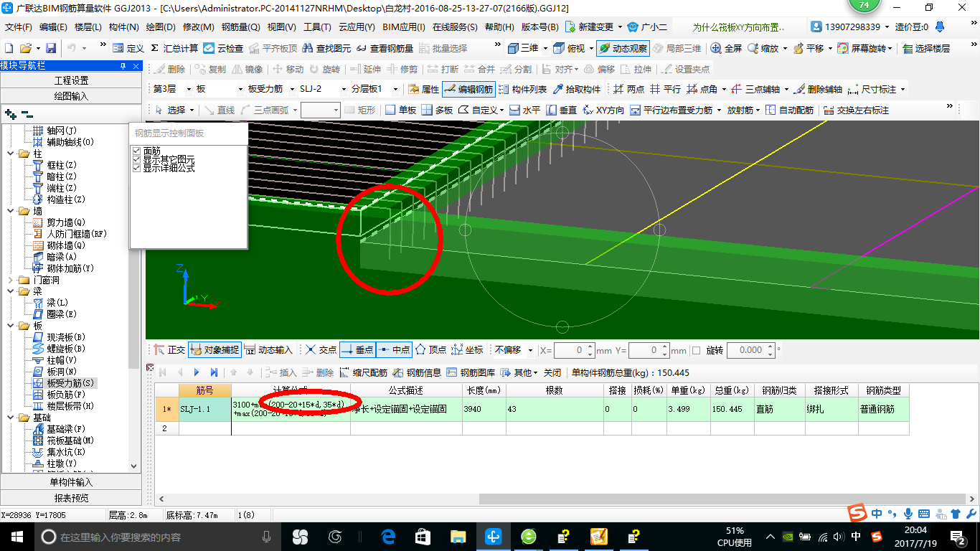
Task: Open the 钢筋量(Q) menu
Action: coord(240,27)
